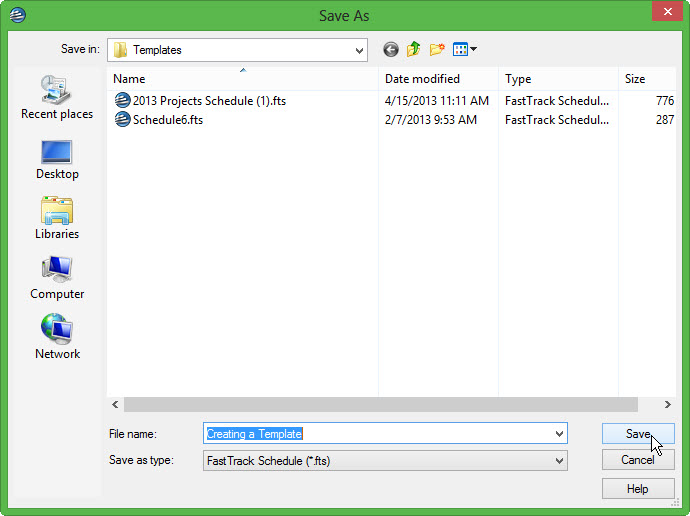Select 2013 Projects Schedule (1).fts file
The height and width of the screenshot is (516, 690).
208,101
